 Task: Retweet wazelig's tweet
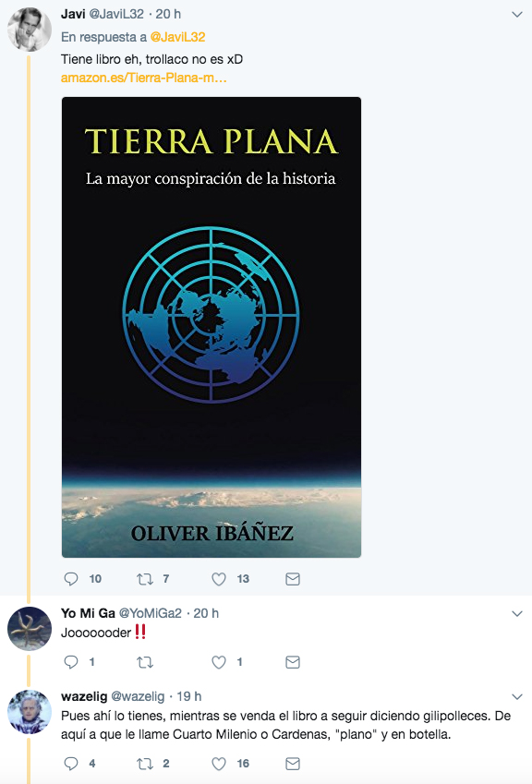(x=145, y=764)
